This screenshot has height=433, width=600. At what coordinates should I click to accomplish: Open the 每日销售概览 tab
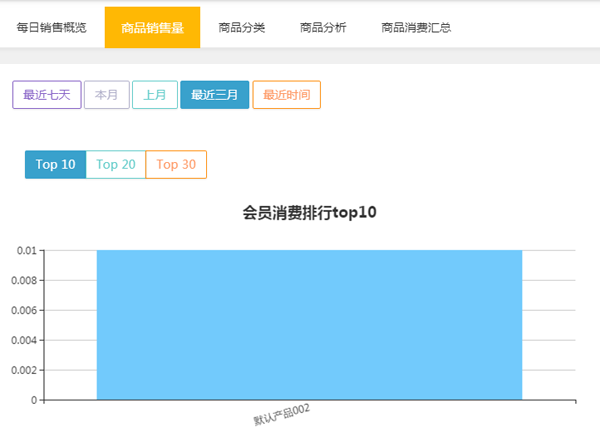[x=52, y=28]
